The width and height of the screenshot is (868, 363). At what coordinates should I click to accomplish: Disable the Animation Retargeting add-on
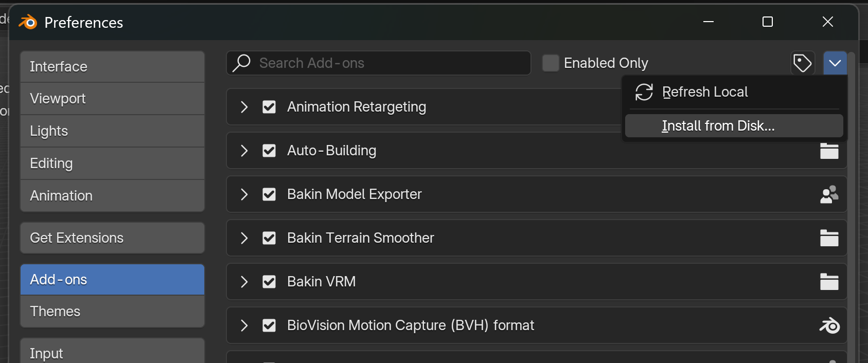coord(269,107)
